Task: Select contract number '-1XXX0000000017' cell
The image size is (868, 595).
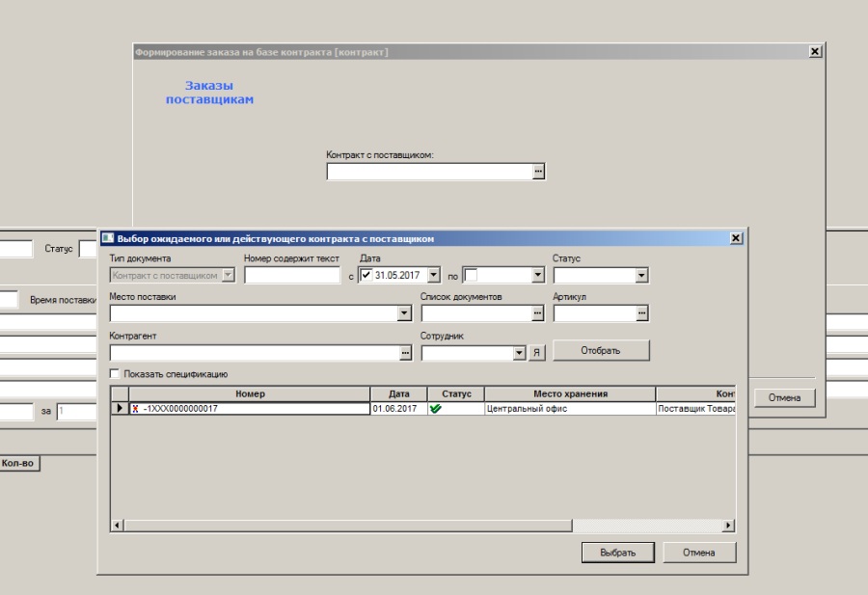Action: 250,409
